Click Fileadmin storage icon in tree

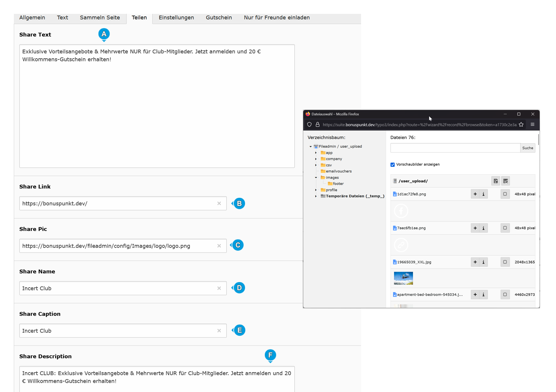316,146
